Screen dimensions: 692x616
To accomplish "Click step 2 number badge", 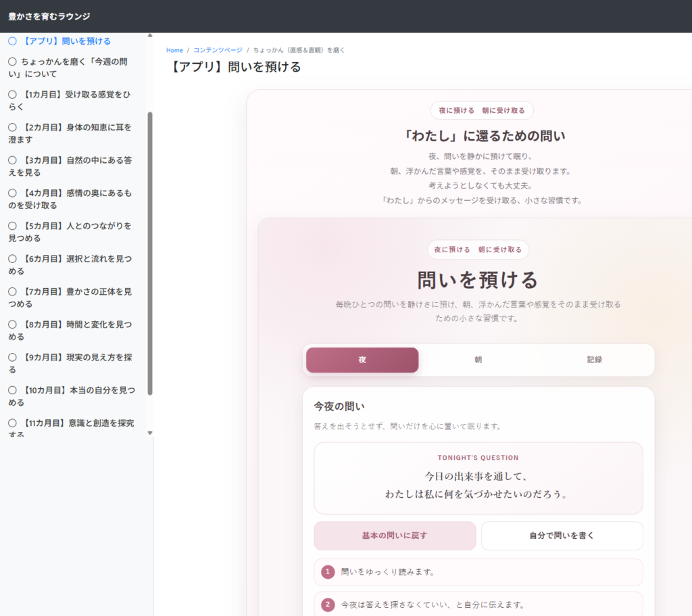I will pos(328,605).
